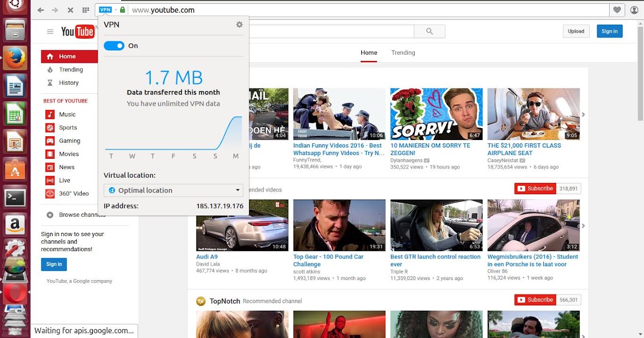Click the IP address 185.137.19.176
The height and width of the screenshot is (338, 644).
[219, 206]
